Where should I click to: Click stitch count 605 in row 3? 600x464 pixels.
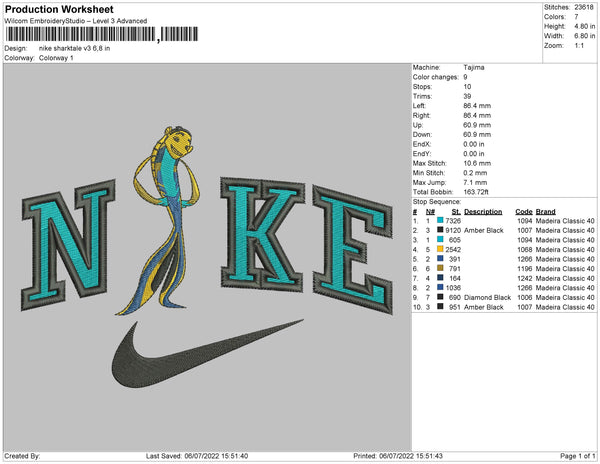[455, 240]
